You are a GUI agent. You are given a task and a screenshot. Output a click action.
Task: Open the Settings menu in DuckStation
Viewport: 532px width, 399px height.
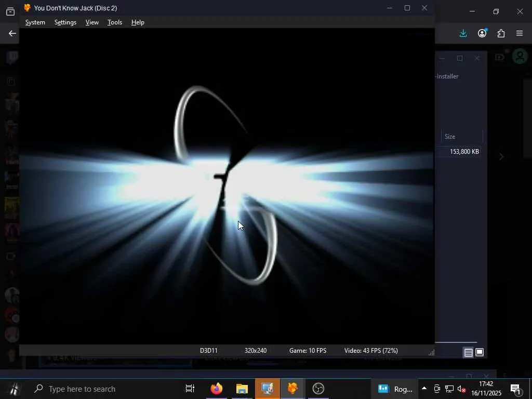pyautogui.click(x=65, y=22)
